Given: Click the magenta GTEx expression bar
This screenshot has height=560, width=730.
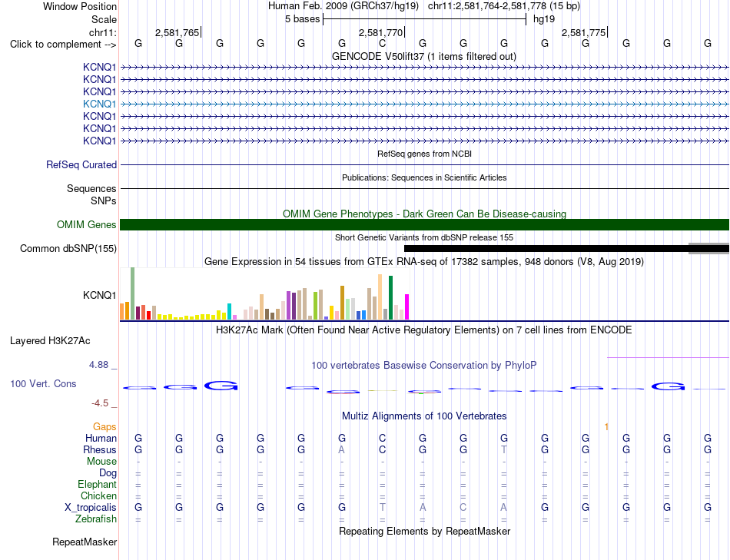Looking at the screenshot, I should point(406,307).
